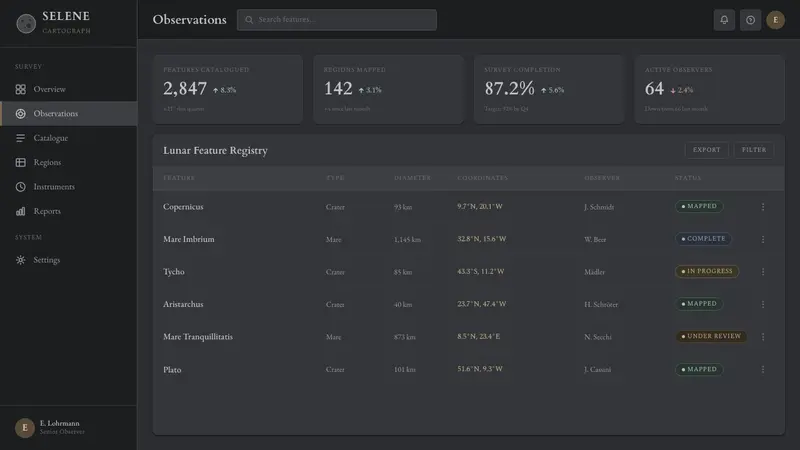Click the 87.2% survey completion value
Screen dimensions: 800x450
(x=510, y=89)
